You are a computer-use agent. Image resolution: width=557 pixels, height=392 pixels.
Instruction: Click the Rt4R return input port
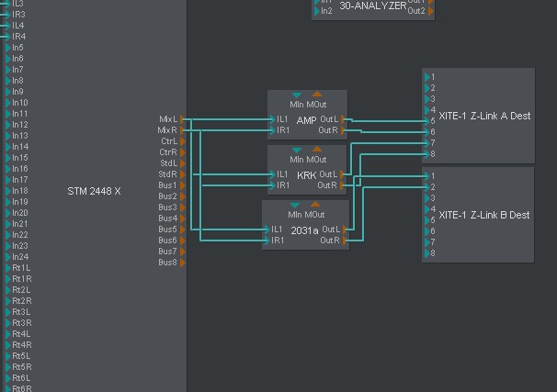8,345
